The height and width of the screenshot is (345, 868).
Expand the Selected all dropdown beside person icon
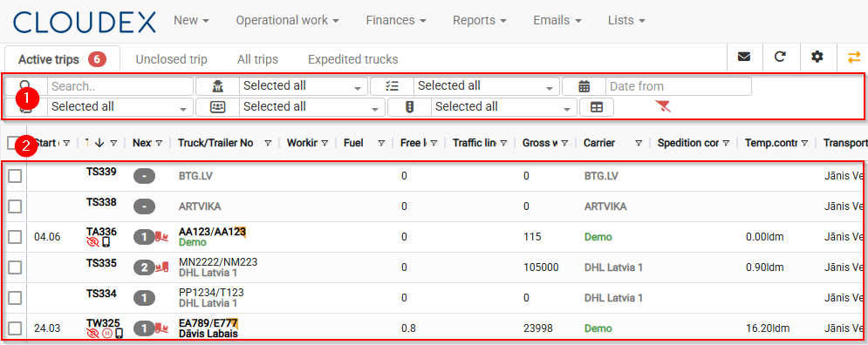304,86
